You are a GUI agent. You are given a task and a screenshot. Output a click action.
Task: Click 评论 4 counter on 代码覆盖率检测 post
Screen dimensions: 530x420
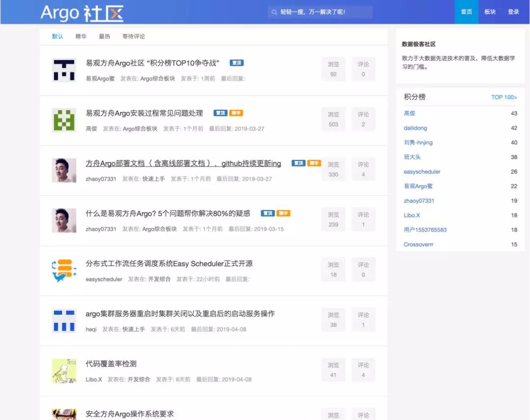pos(363,370)
